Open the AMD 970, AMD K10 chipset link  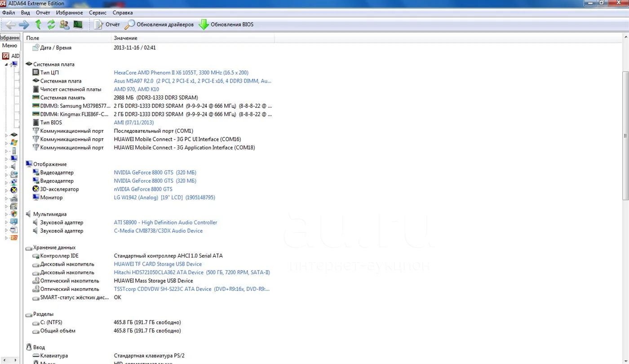(136, 89)
